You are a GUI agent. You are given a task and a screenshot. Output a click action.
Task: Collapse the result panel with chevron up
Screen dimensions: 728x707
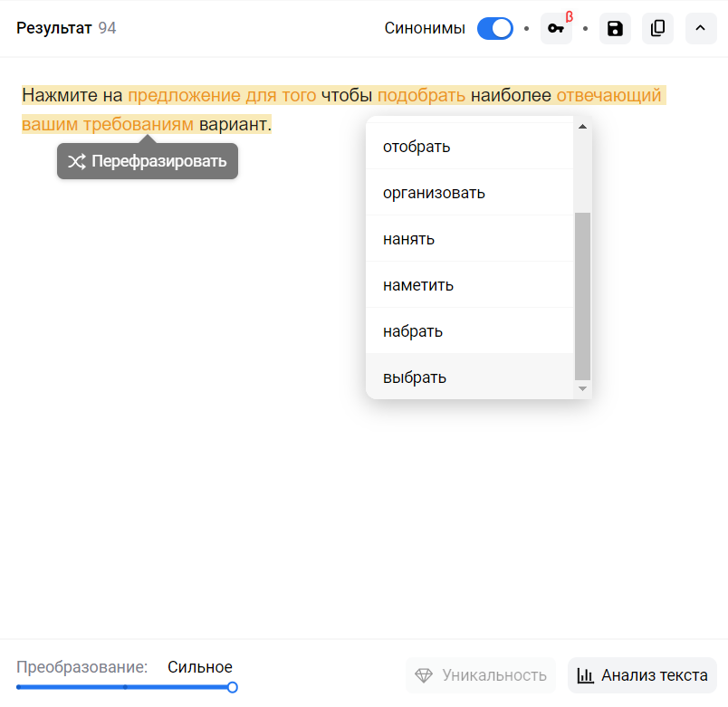click(700, 29)
